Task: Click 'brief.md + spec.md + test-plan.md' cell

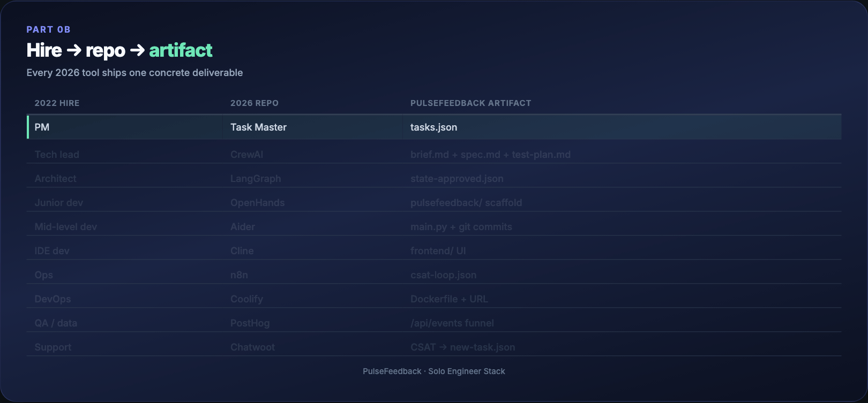Action: [x=490, y=155]
